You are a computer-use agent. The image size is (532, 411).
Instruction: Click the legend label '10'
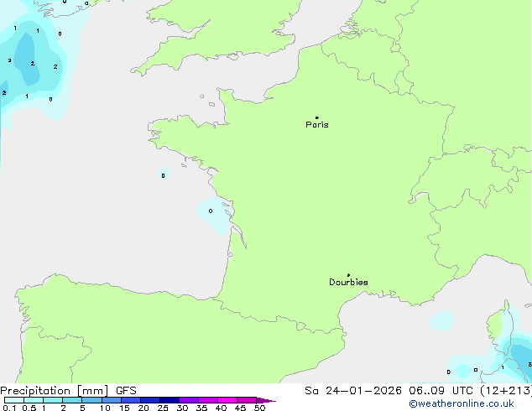pos(105,408)
